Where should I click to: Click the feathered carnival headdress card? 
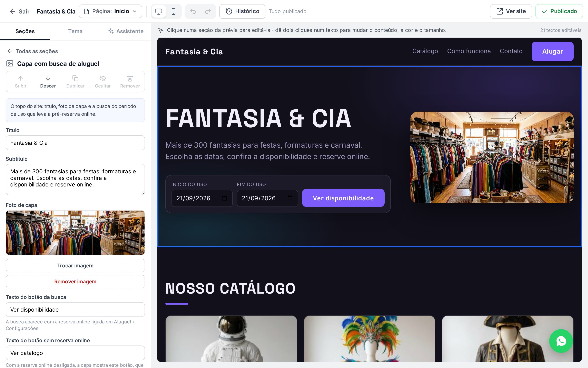pyautogui.click(x=369, y=339)
